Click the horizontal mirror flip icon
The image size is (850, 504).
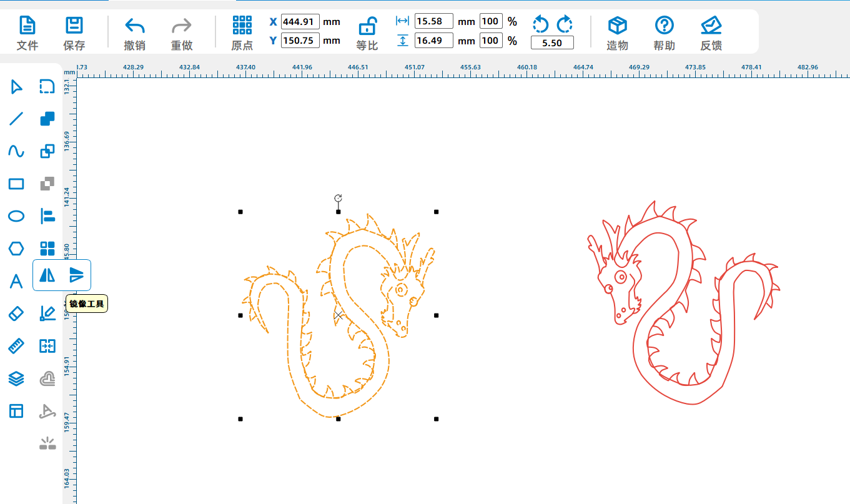(47, 275)
